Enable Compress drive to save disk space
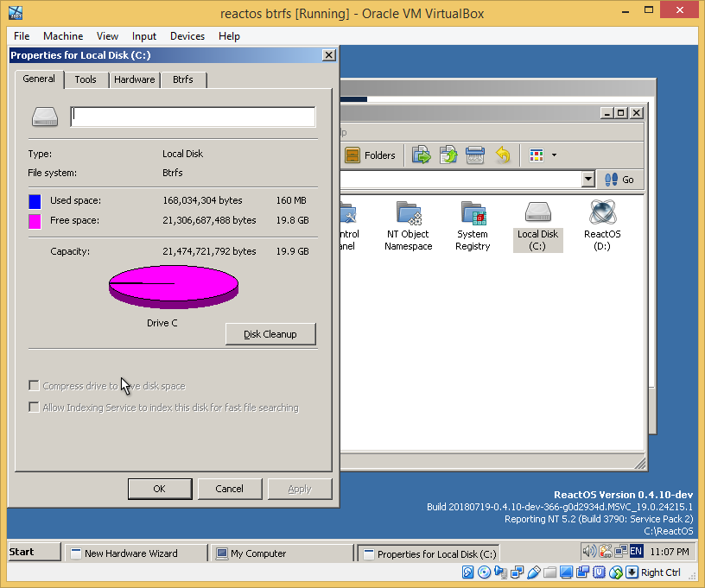 tap(33, 385)
